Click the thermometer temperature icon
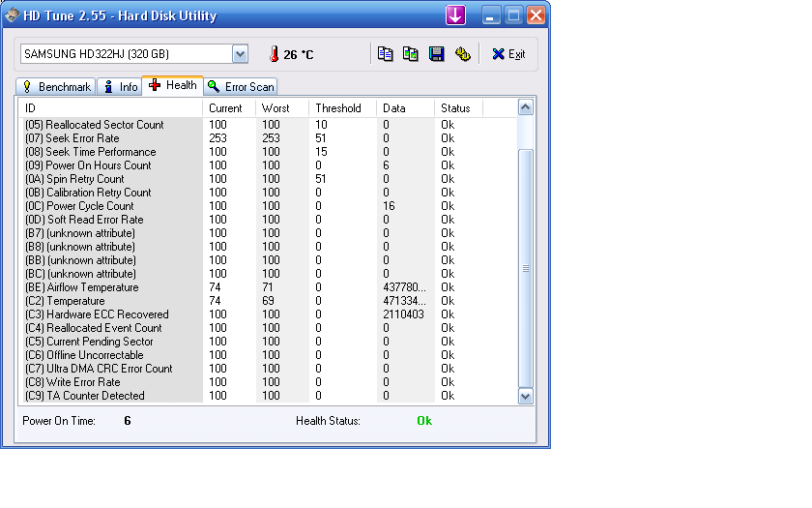 coord(274,54)
